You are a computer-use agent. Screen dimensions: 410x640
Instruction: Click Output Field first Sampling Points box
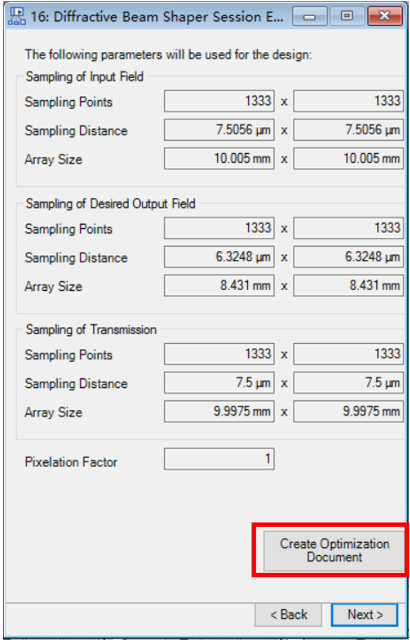[219, 228]
